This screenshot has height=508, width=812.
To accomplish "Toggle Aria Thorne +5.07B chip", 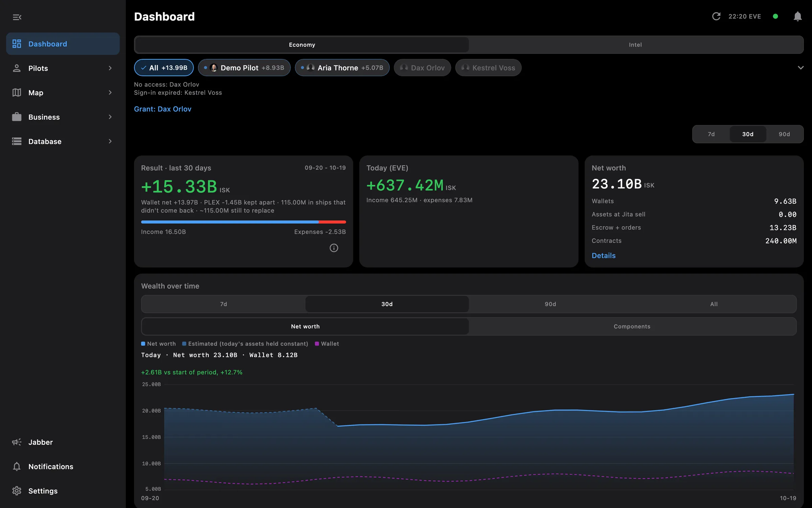I will 342,68.
